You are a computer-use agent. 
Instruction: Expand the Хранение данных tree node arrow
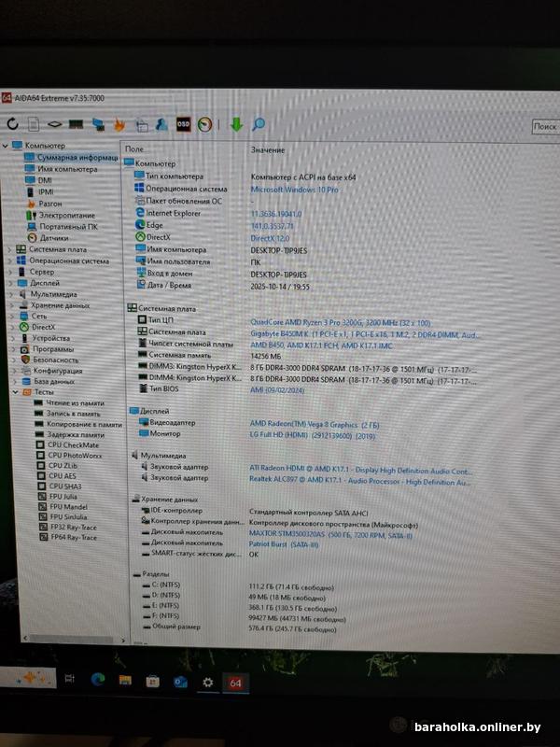click(12, 305)
